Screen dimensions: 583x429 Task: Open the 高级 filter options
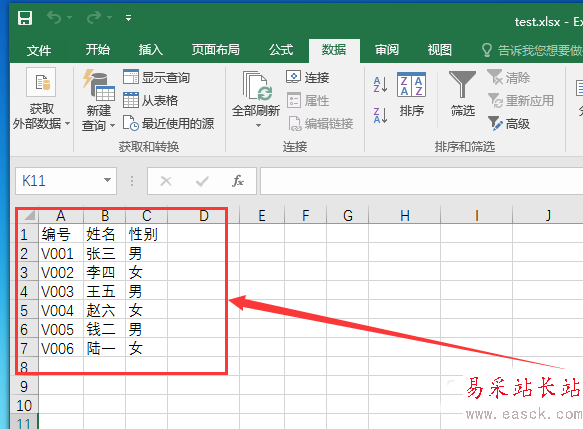click(x=509, y=123)
